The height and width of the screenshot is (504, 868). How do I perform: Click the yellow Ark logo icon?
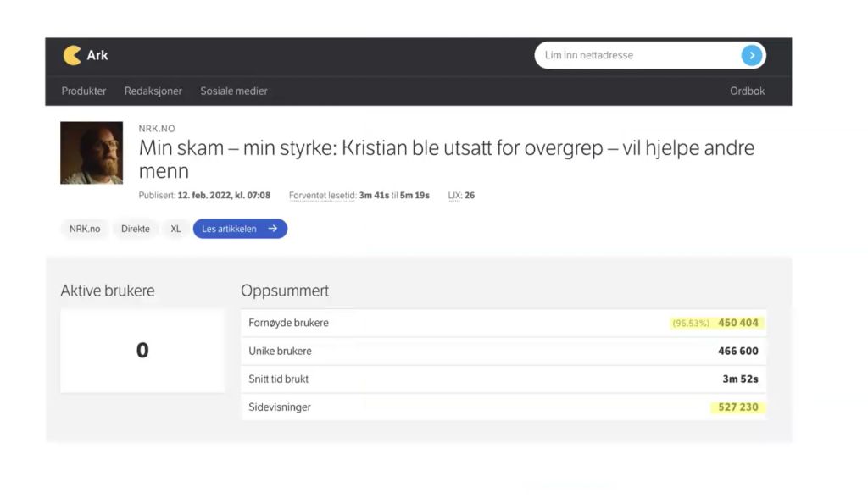[x=72, y=56]
